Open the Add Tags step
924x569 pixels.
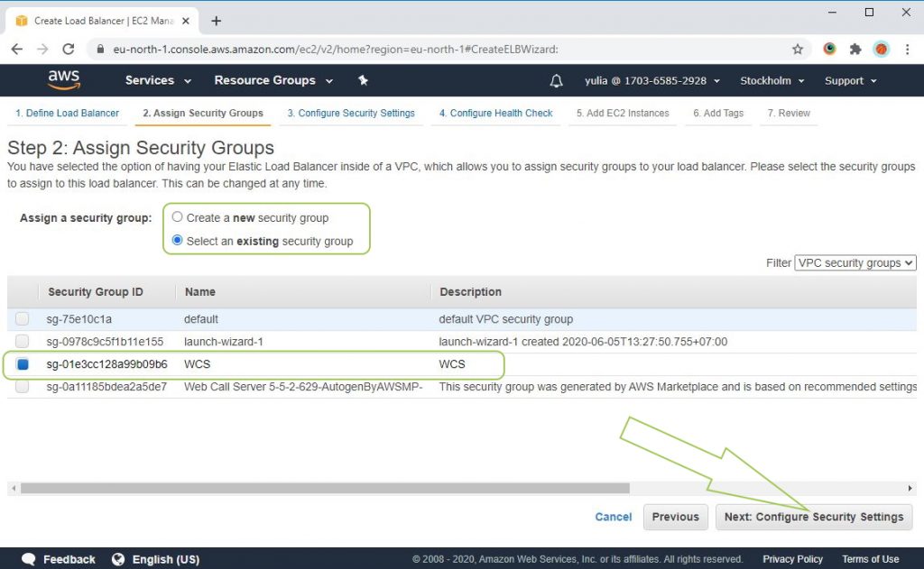click(717, 113)
